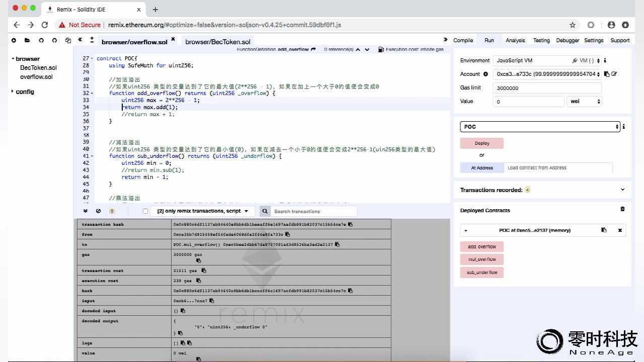Copy account address to clipboard

(x=607, y=74)
